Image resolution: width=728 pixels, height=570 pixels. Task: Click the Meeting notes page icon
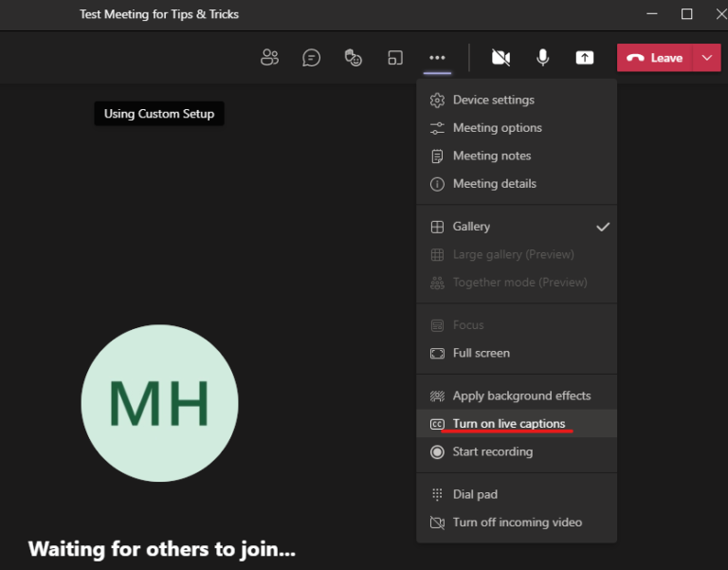tap(437, 156)
